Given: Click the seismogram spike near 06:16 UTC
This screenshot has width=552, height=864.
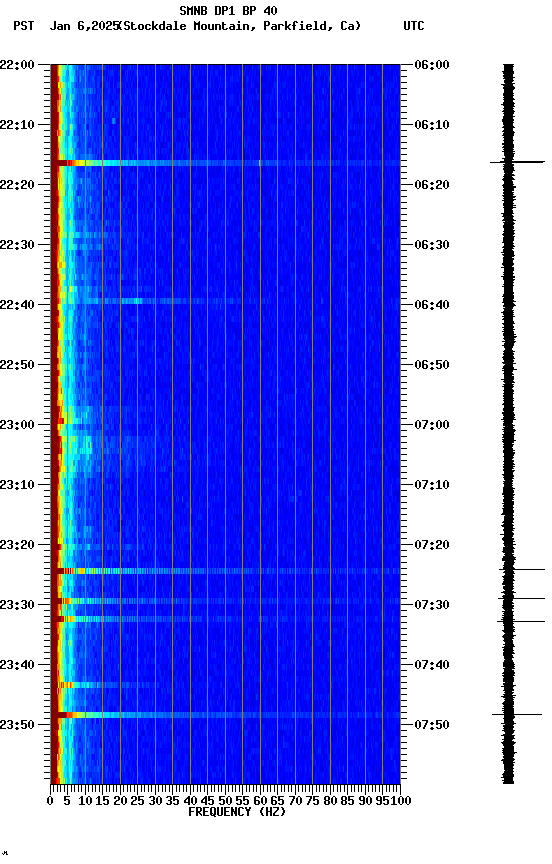Looking at the screenshot, I should point(517,162).
